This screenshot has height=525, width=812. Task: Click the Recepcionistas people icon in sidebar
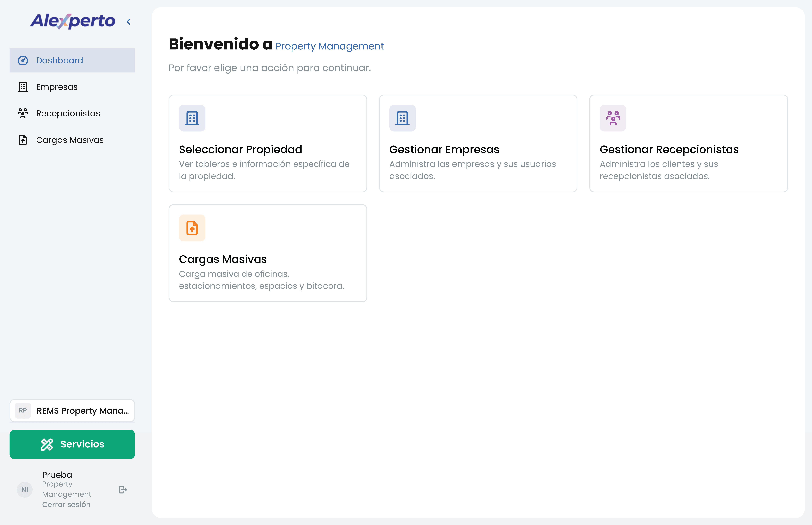point(23,113)
